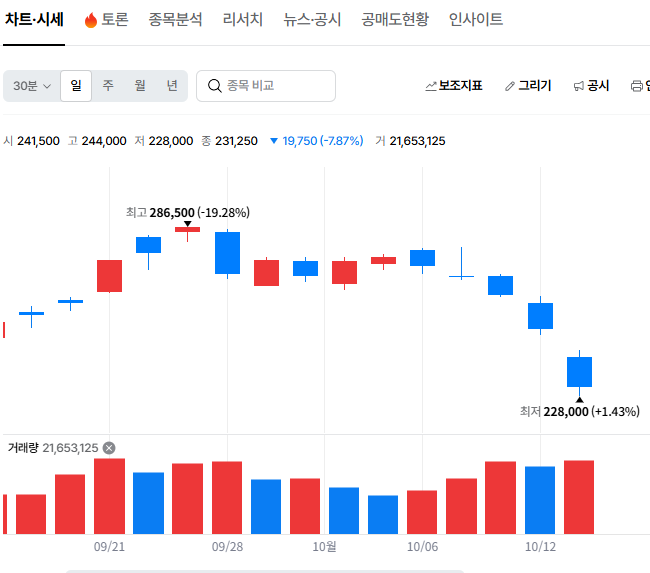650x573 pixels.
Task: Click the magnifier icon in 종목 비교
Action: pos(214,86)
